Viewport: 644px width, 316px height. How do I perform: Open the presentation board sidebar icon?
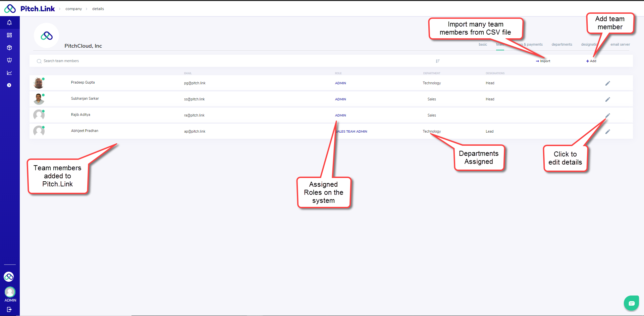click(9, 60)
